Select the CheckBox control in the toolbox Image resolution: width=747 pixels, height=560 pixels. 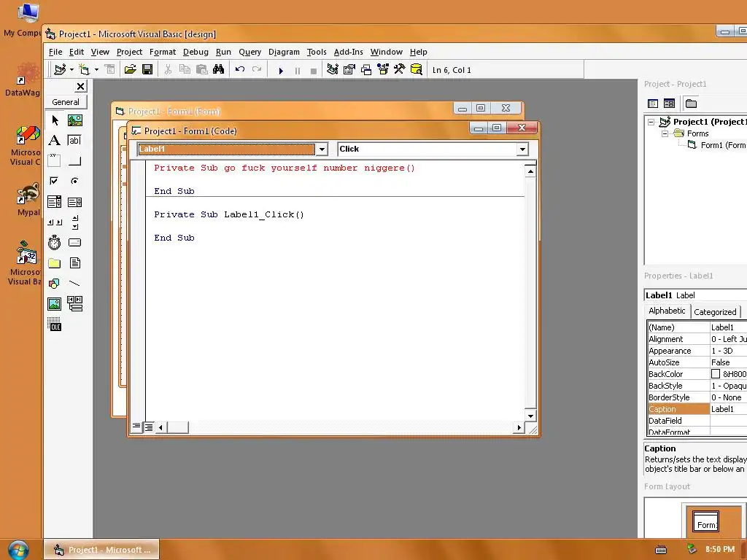54,181
